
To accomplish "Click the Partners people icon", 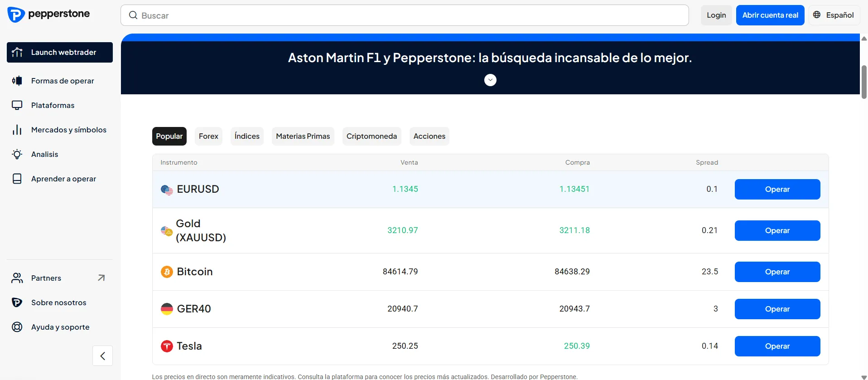I will 17,278.
